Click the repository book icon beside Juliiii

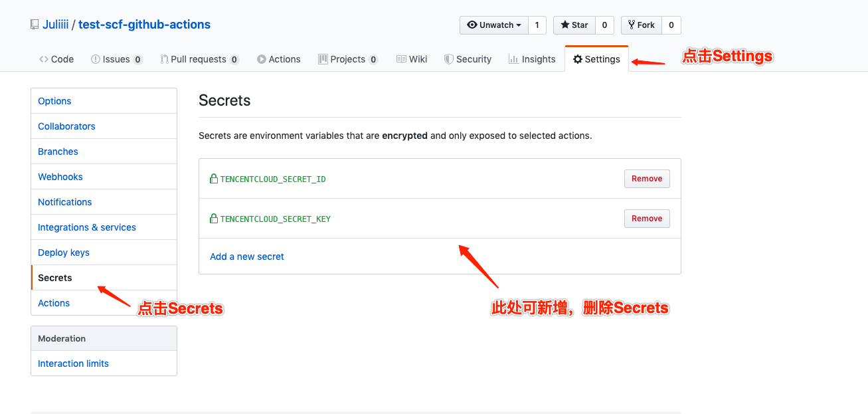[35, 25]
